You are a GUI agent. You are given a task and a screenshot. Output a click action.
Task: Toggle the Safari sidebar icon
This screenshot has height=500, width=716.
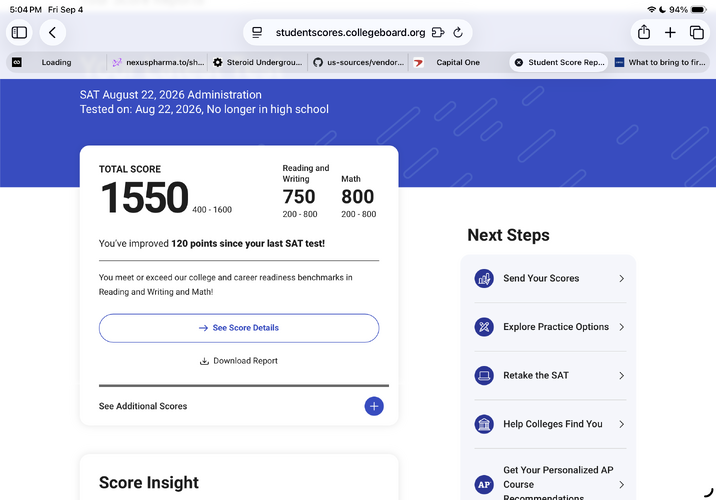point(19,32)
